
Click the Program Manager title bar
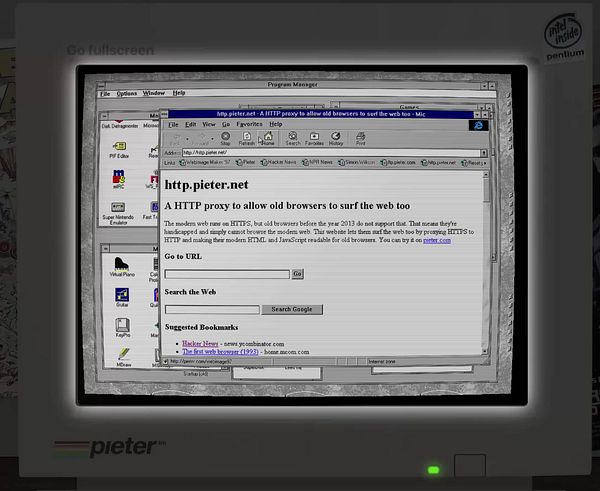click(x=293, y=85)
